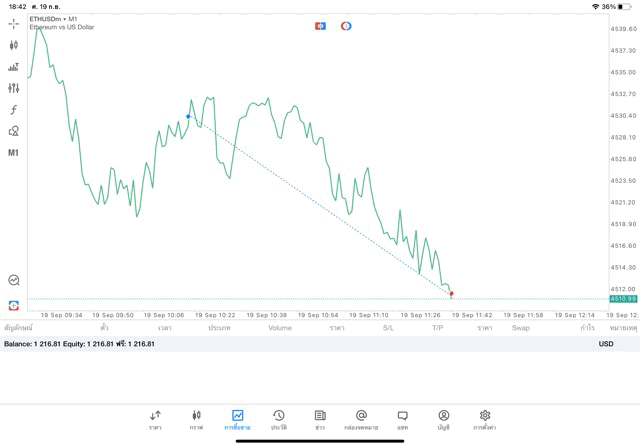
Task: Open the บัญชี account tab
Action: [x=443, y=419]
